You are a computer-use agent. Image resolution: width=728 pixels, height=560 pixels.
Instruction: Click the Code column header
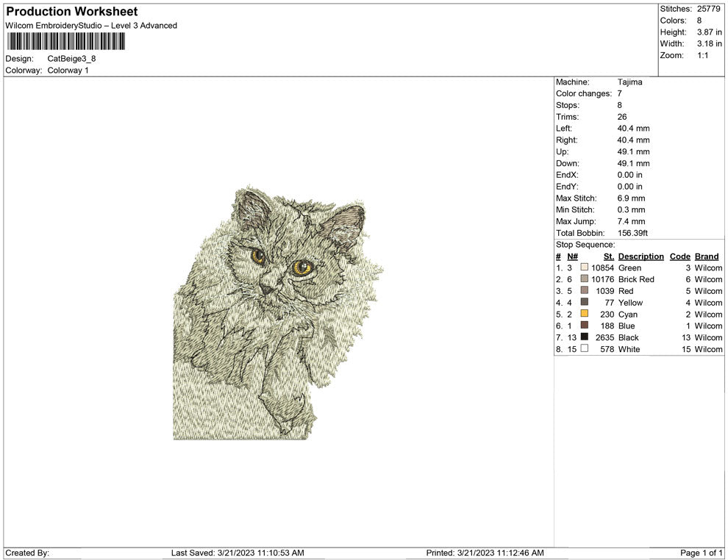[679, 256]
